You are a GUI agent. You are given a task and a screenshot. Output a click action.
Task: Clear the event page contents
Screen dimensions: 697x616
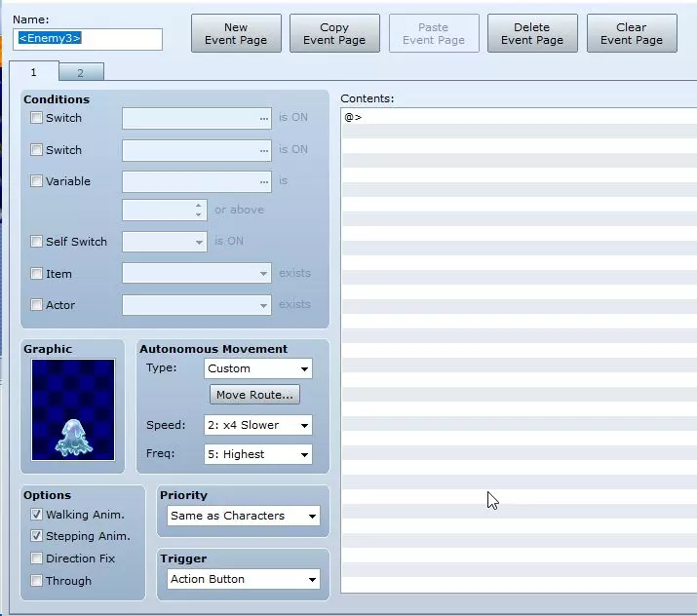632,33
